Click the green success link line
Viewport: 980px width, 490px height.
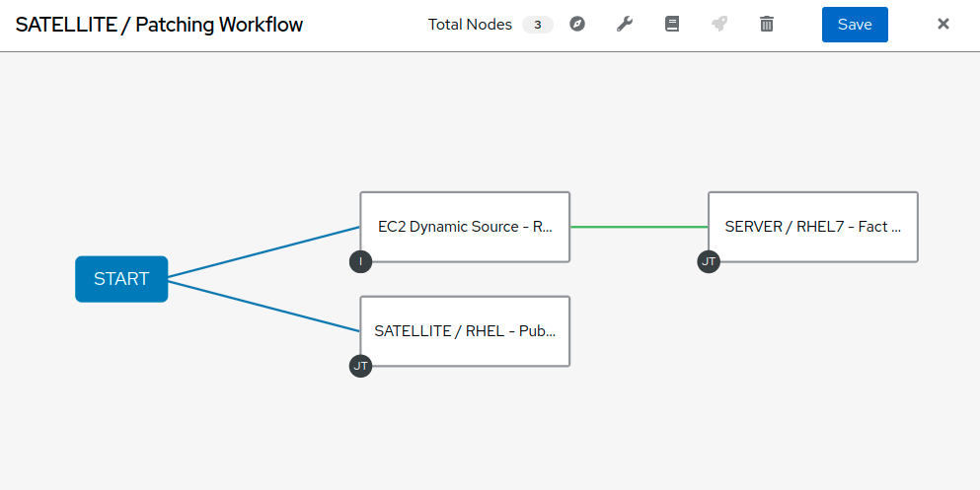(639, 227)
